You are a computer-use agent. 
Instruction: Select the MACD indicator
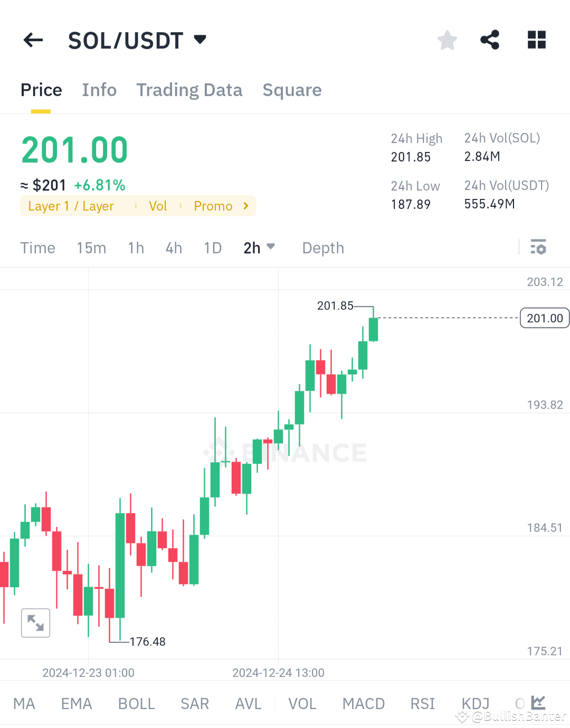363,703
